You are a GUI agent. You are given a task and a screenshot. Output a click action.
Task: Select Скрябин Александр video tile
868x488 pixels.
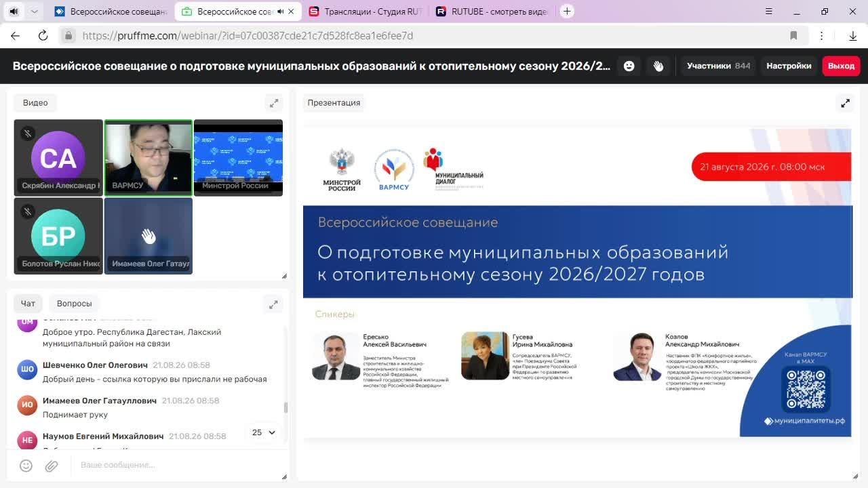pos(58,158)
